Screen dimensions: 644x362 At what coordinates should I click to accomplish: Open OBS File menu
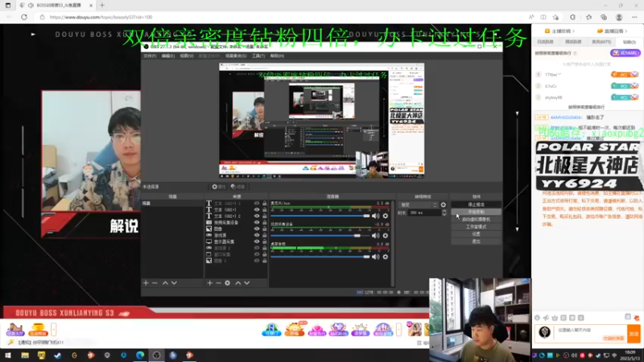[150, 56]
